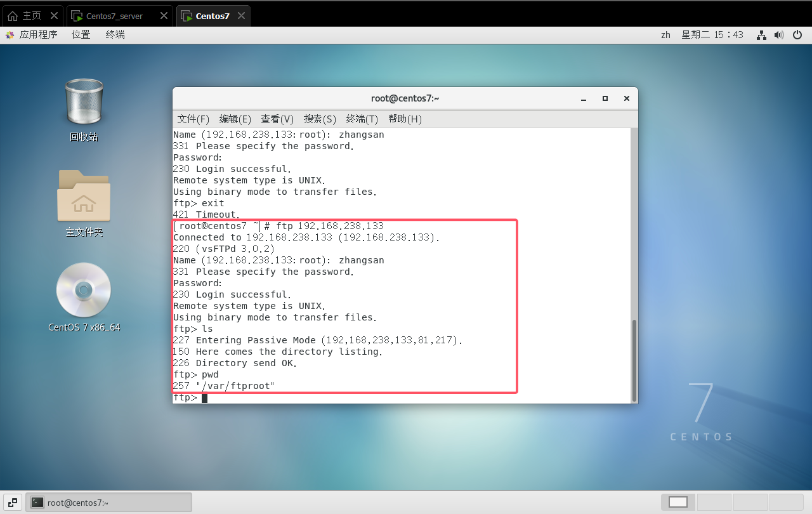The height and width of the screenshot is (514, 812).
Task: Open the 查看(V) View menu
Action: pyautogui.click(x=277, y=119)
